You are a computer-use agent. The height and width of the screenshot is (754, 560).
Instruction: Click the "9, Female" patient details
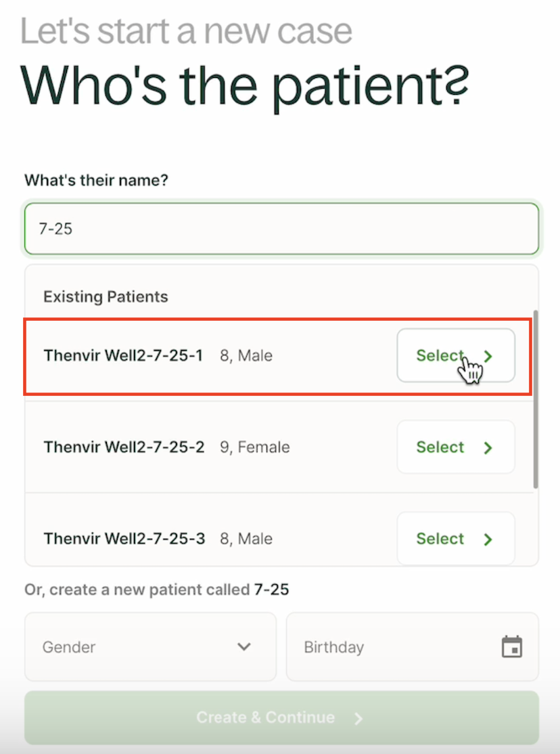pos(255,447)
